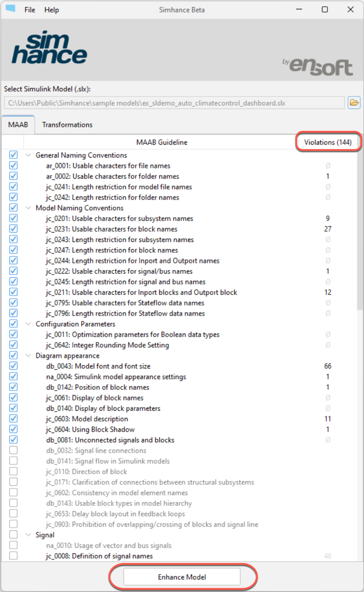The height and width of the screenshot is (592, 364).
Task: Uncheck db_0081 Unconnected signals and blocks
Action: 13,440
